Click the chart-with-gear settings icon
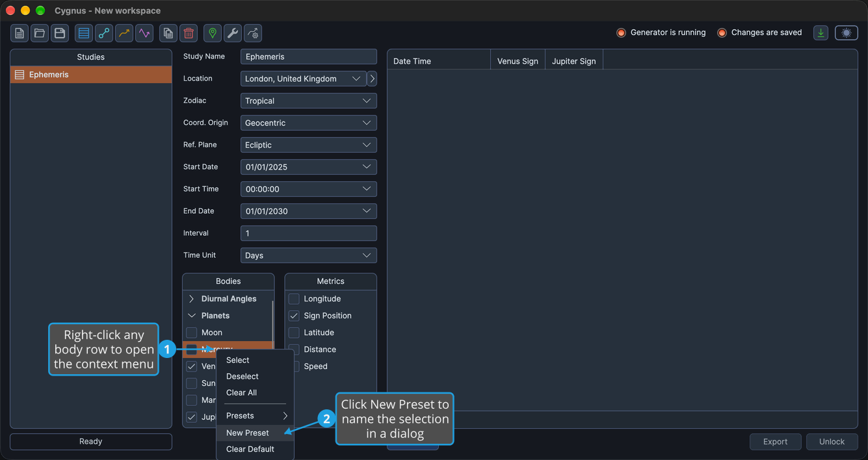 [x=253, y=33]
